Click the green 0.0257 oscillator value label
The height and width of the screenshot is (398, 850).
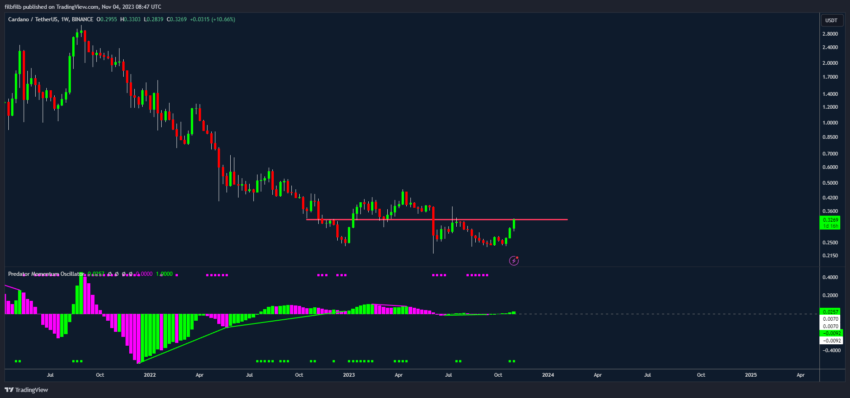point(830,312)
